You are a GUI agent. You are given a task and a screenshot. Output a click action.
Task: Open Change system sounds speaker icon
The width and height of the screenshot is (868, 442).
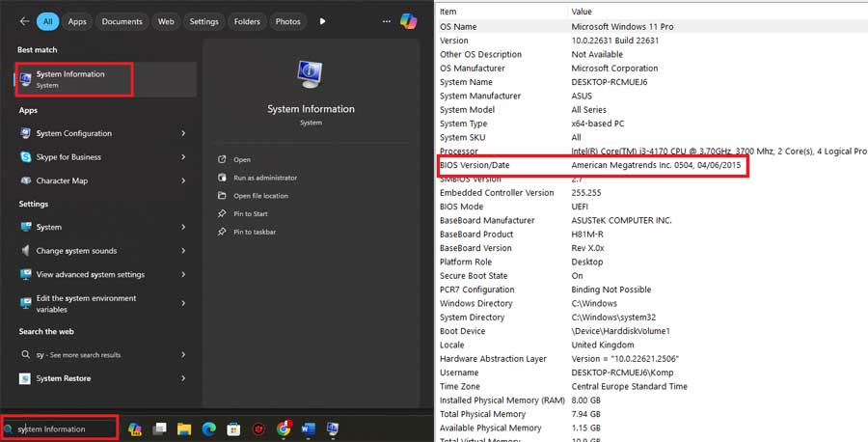point(25,251)
